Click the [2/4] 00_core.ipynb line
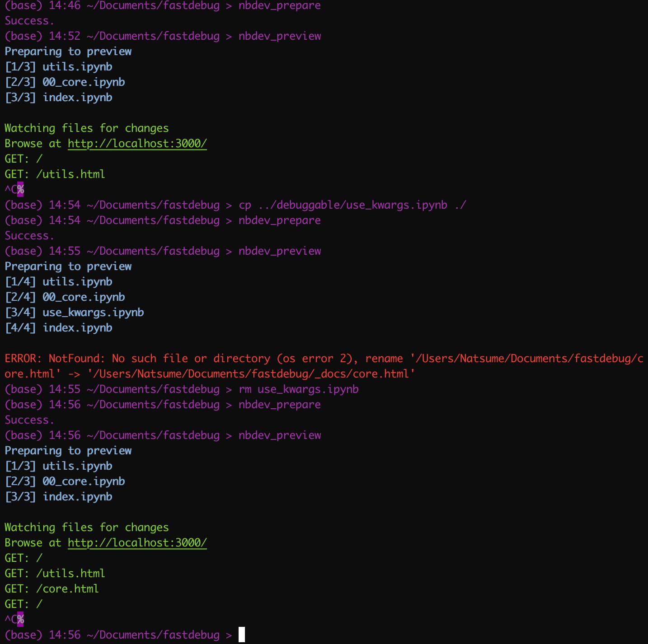 (65, 297)
